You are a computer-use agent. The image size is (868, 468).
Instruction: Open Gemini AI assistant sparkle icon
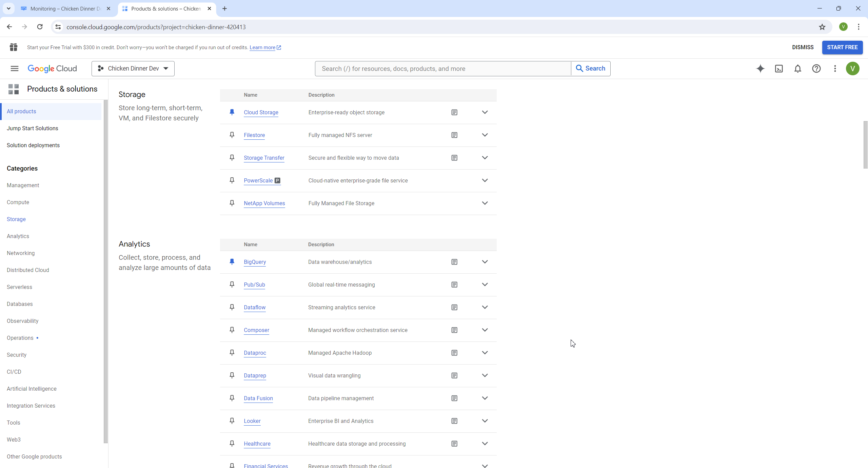pos(760,69)
